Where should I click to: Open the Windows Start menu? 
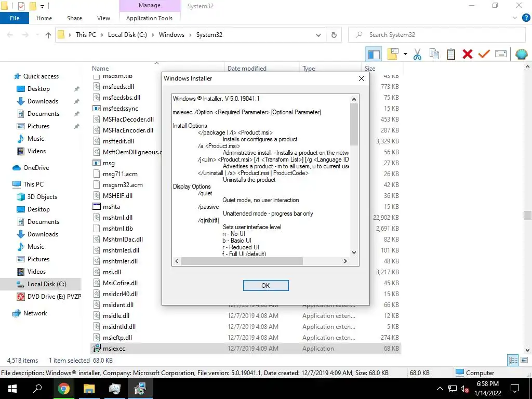[12, 389]
